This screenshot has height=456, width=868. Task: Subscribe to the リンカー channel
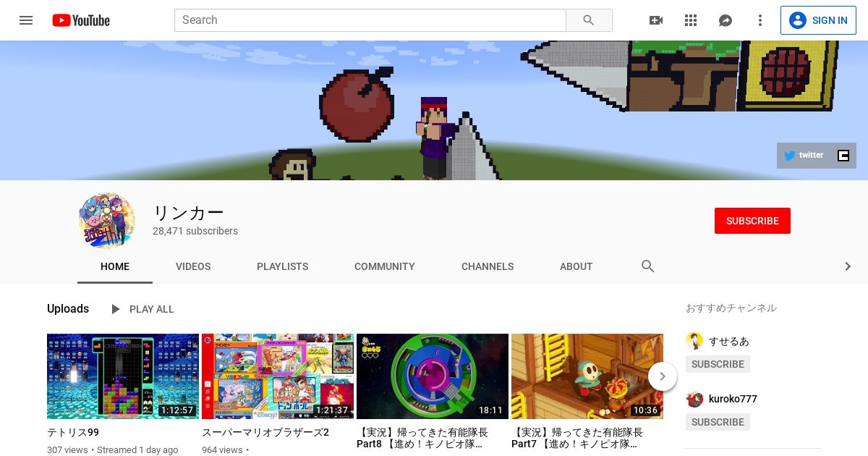coord(752,221)
